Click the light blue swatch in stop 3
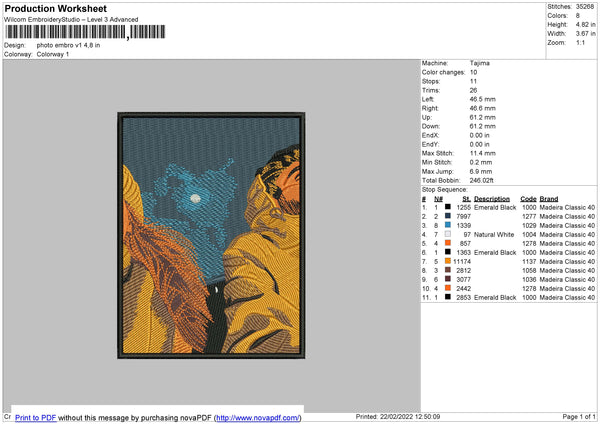Image resolution: width=600 pixels, height=424 pixels. (x=447, y=225)
